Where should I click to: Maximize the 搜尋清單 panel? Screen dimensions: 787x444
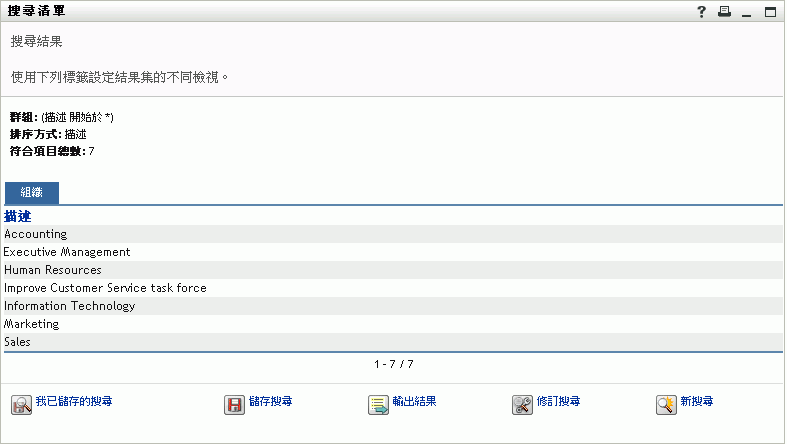pyautogui.click(x=770, y=12)
